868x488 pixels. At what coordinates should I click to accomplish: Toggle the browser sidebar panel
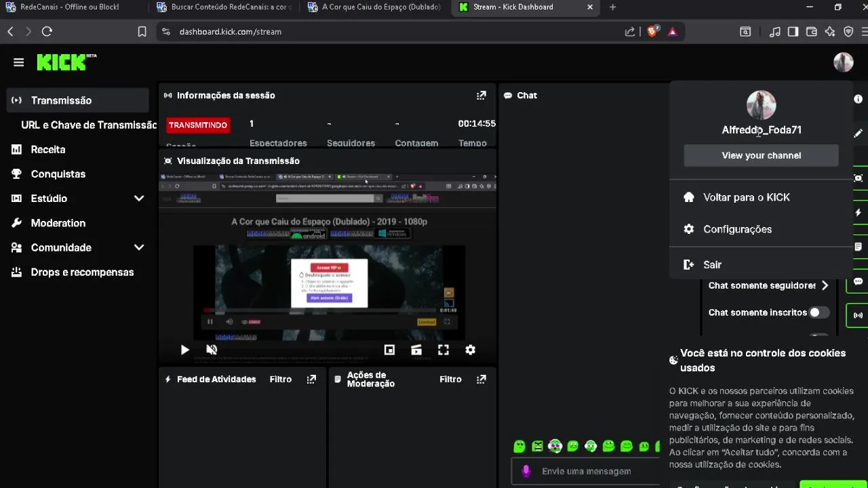793,31
